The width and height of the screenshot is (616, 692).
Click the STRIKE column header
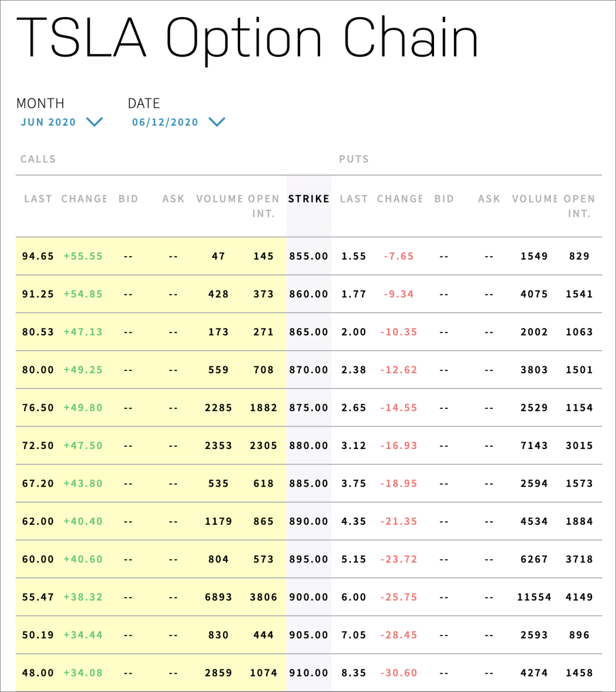coord(309,199)
